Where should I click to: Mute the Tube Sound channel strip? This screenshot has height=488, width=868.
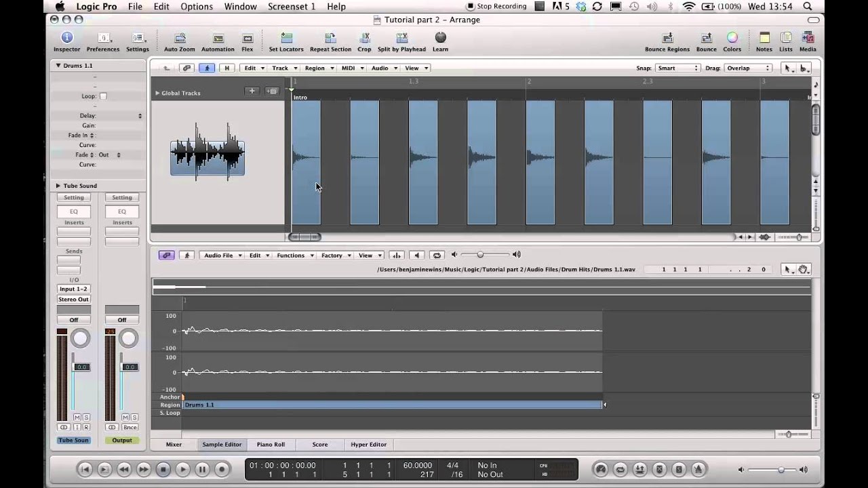(77, 418)
